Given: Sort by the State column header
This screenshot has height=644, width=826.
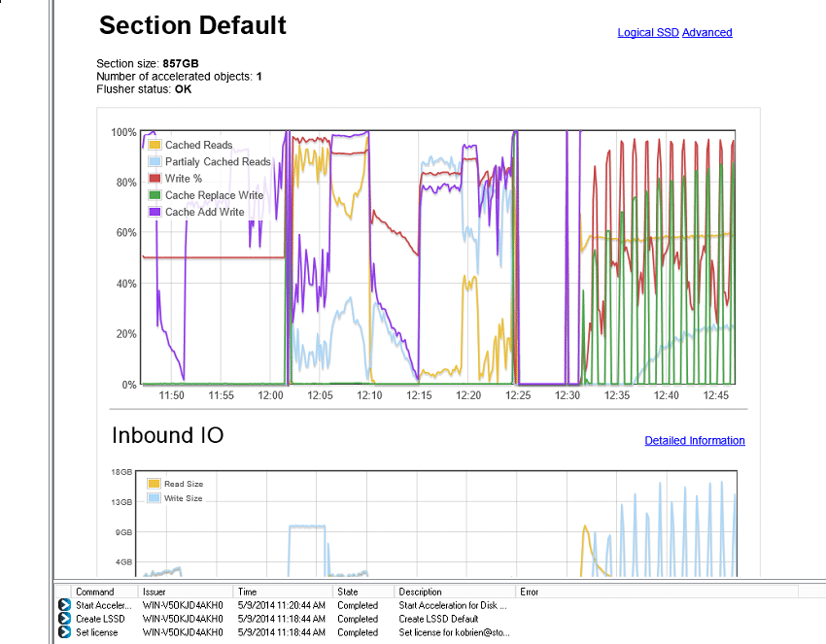Looking at the screenshot, I should [363, 592].
